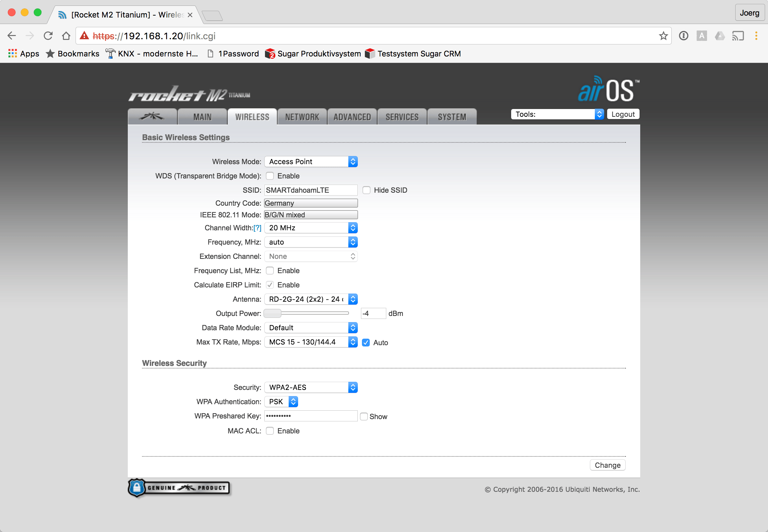Open the 1Password extension icon
Screen dimensions: 768x532
pos(683,36)
